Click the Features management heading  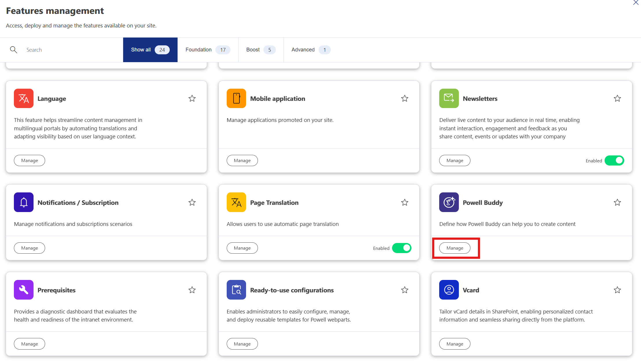pos(55,11)
